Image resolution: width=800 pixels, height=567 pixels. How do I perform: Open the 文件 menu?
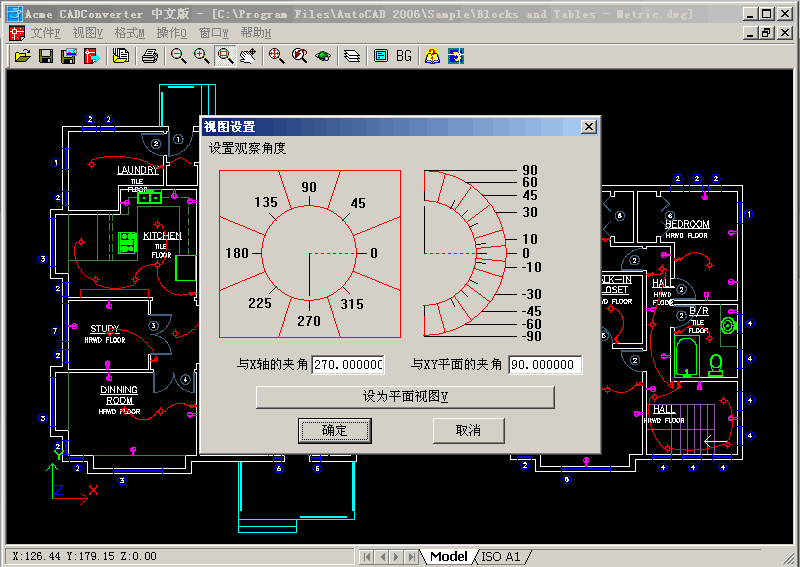45,33
